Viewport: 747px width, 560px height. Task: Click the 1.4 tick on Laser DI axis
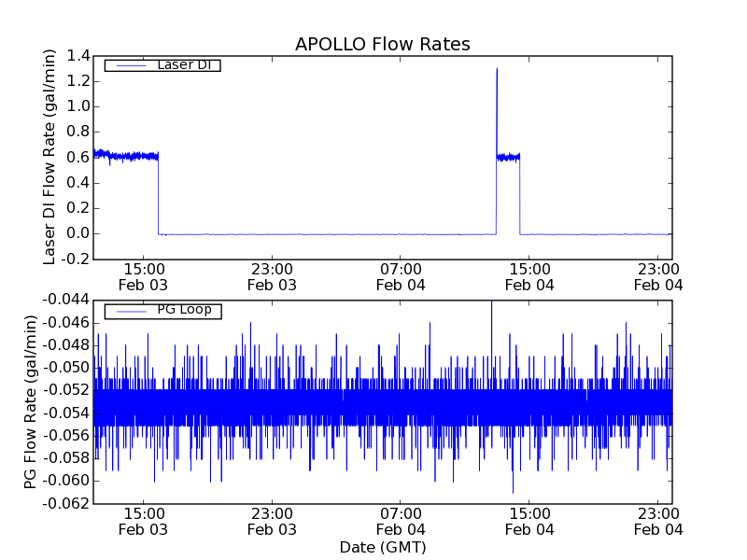tap(78, 56)
